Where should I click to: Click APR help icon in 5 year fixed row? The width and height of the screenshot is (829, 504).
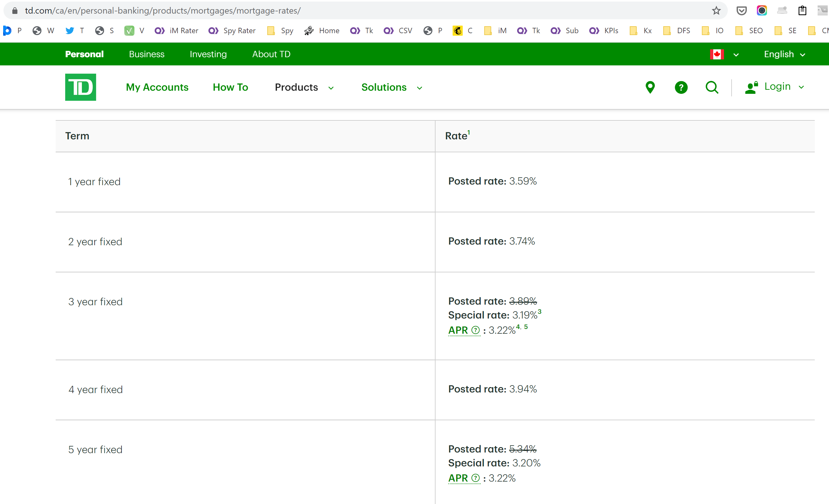click(475, 478)
